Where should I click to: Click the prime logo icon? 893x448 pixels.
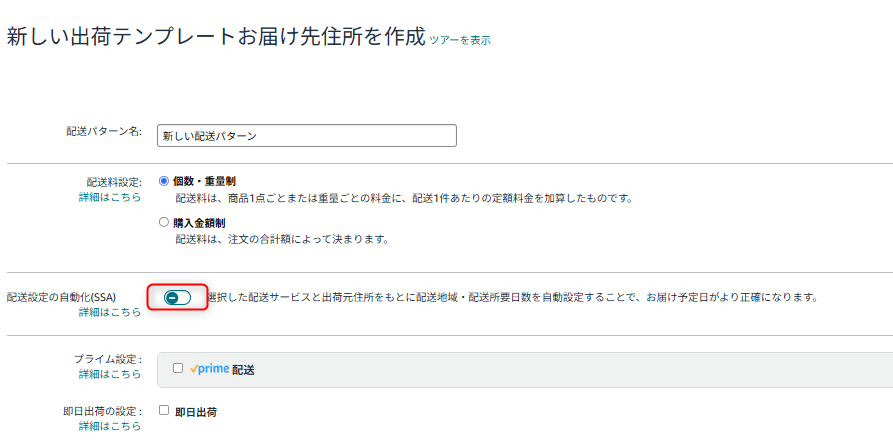click(x=210, y=369)
